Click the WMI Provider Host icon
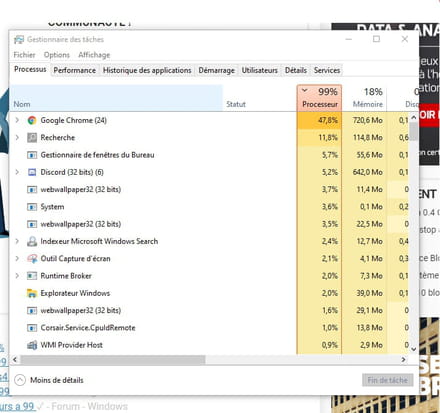The height and width of the screenshot is (413, 440). [32, 345]
